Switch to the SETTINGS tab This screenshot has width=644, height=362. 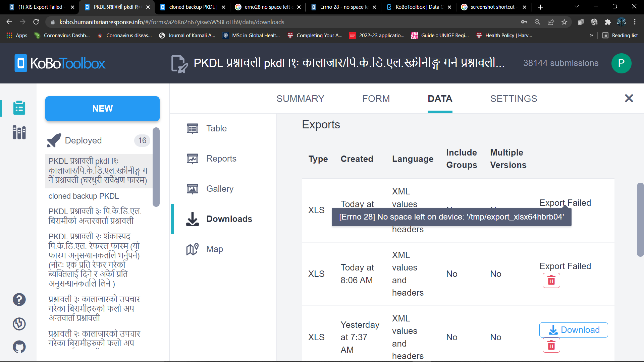[514, 99]
